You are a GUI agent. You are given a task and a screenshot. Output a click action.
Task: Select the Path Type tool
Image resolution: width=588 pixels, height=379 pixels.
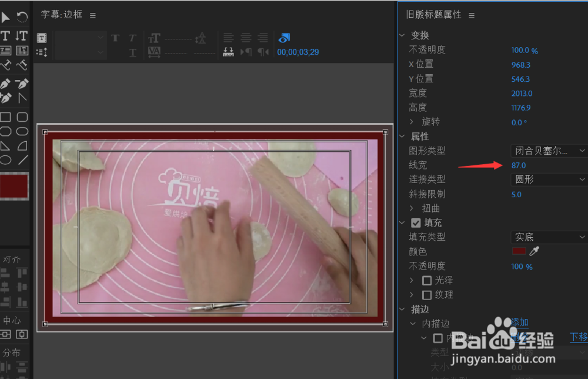click(x=6, y=65)
